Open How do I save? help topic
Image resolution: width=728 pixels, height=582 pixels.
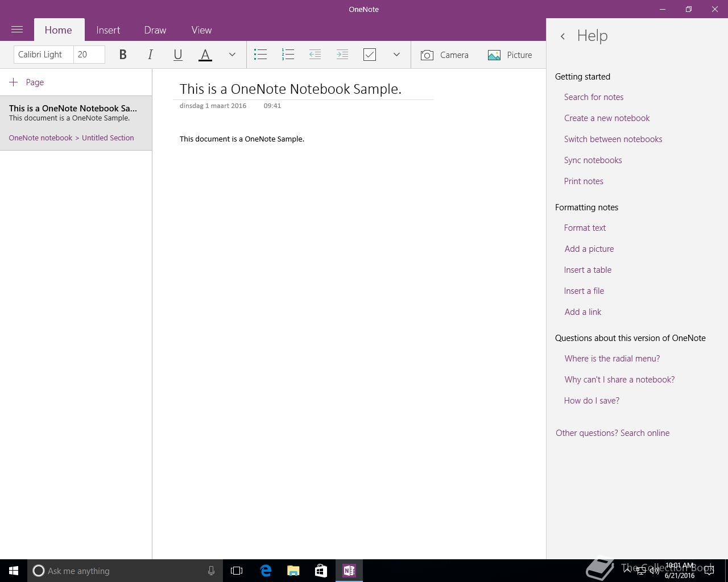(591, 401)
